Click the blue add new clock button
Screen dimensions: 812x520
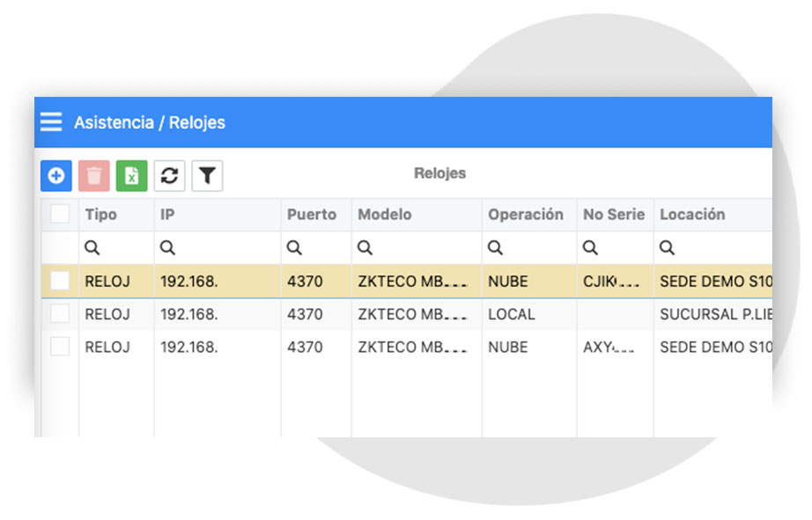(x=56, y=176)
